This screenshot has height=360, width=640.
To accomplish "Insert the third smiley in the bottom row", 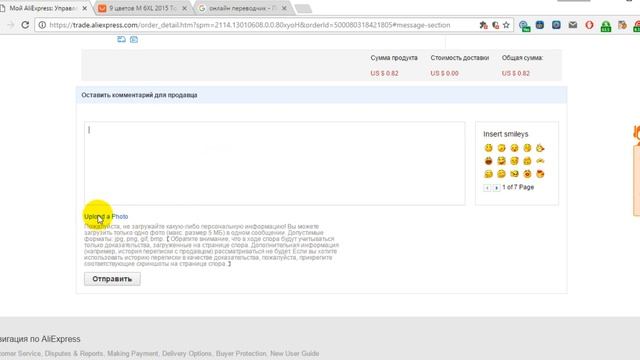I will [x=514, y=174].
